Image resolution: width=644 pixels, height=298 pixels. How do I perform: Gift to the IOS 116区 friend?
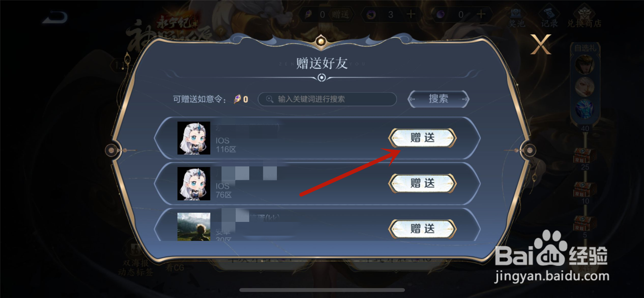coord(422,138)
